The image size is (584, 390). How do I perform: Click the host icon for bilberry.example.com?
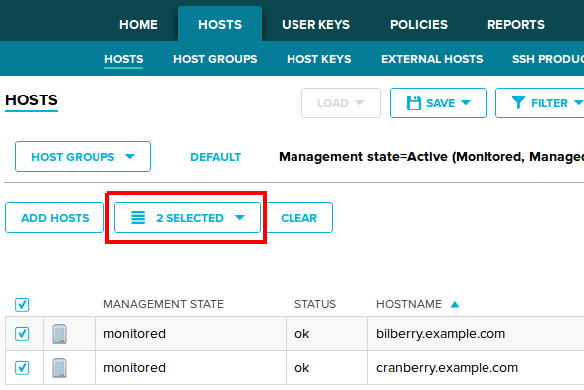coord(60,334)
